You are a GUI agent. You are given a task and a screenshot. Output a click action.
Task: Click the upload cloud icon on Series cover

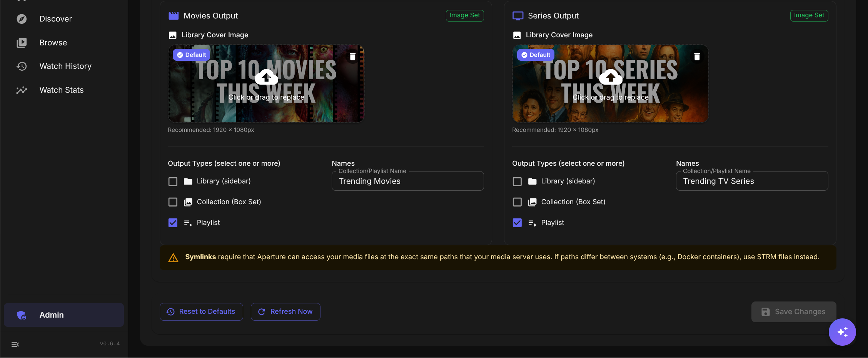(x=611, y=77)
